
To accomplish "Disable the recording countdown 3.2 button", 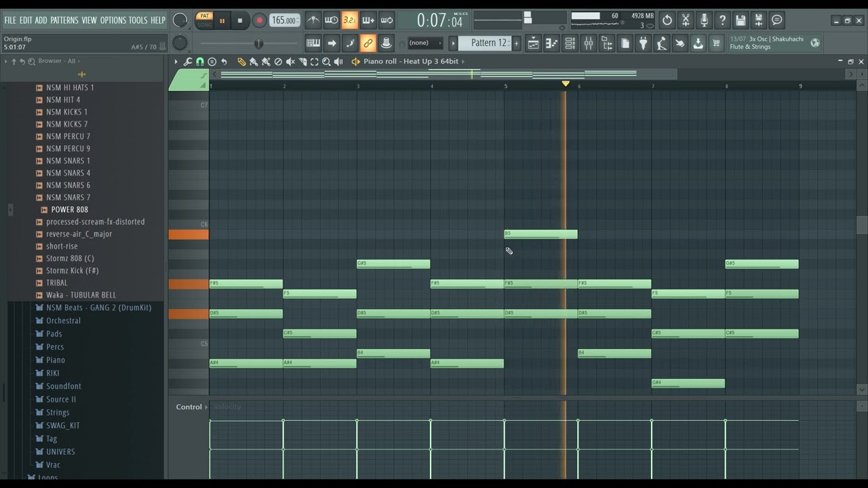I will 349,20.
